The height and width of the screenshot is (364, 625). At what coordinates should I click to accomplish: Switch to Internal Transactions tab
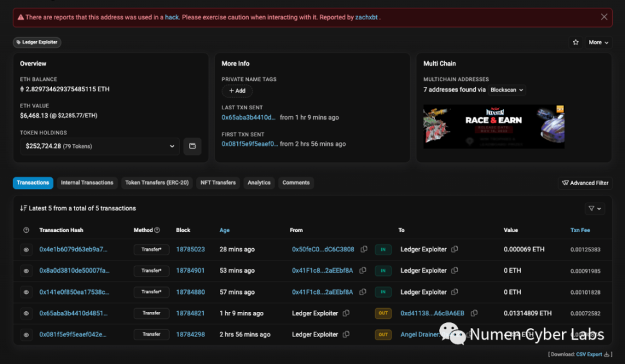coord(87,183)
